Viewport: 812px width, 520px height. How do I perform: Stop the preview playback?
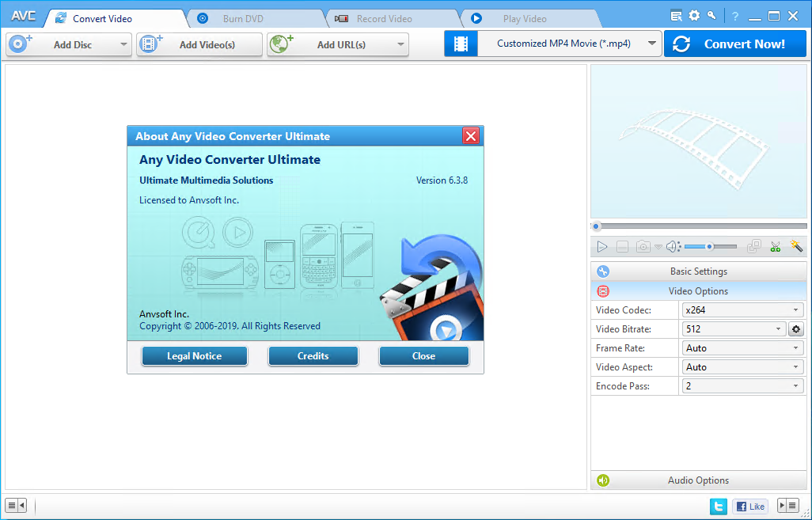(623, 246)
